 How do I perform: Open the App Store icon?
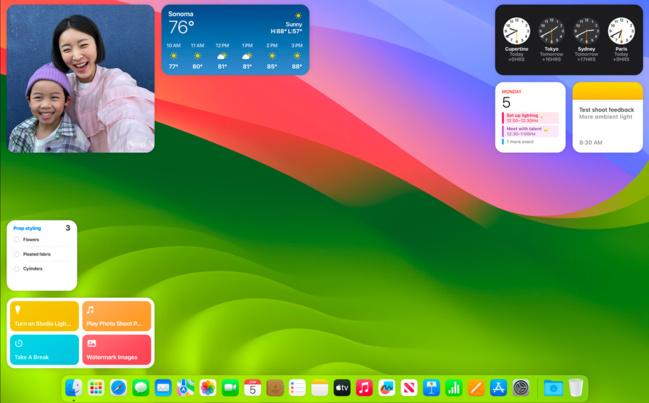point(498,388)
